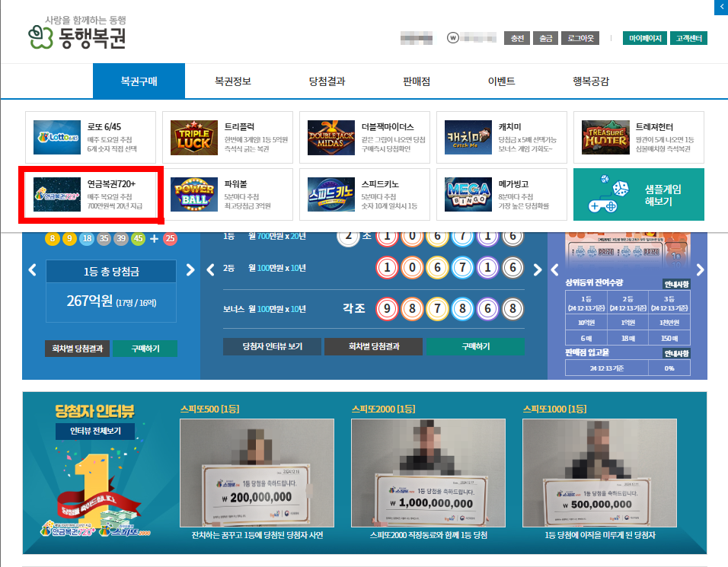Image resolution: width=728 pixels, height=567 pixels.
Task: Open the 고객센터 page
Action: tap(688, 38)
